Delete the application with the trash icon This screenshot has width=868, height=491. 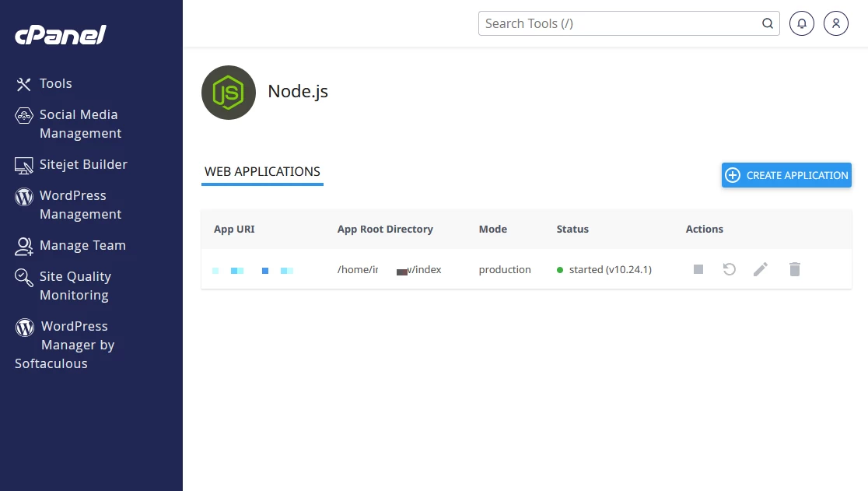[x=794, y=269]
